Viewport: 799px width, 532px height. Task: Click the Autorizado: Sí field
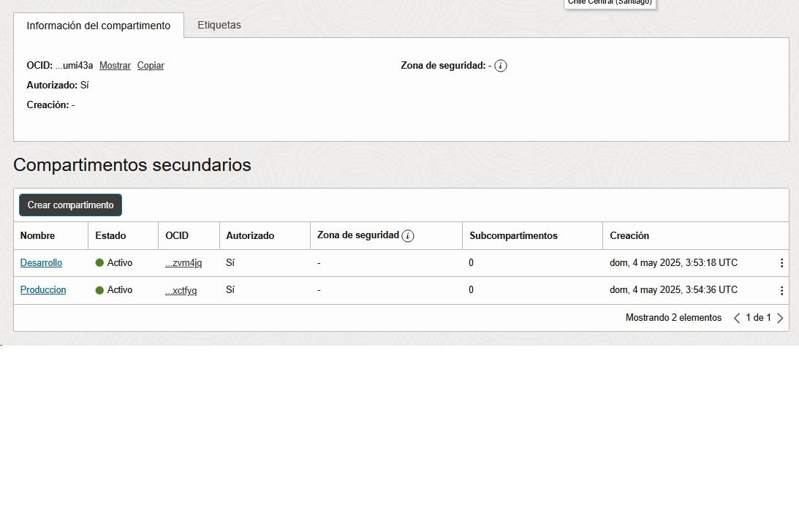[x=58, y=85]
